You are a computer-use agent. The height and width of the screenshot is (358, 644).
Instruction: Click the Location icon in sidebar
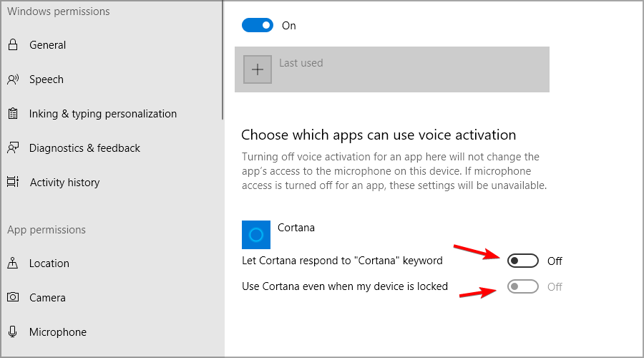point(13,263)
